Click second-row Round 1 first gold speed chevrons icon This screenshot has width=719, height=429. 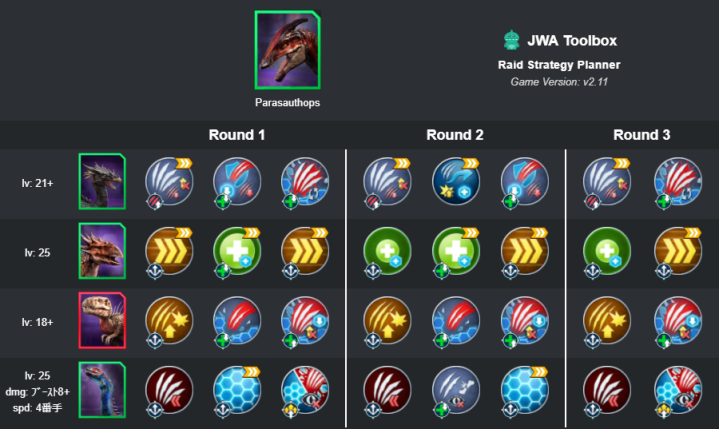[169, 252]
